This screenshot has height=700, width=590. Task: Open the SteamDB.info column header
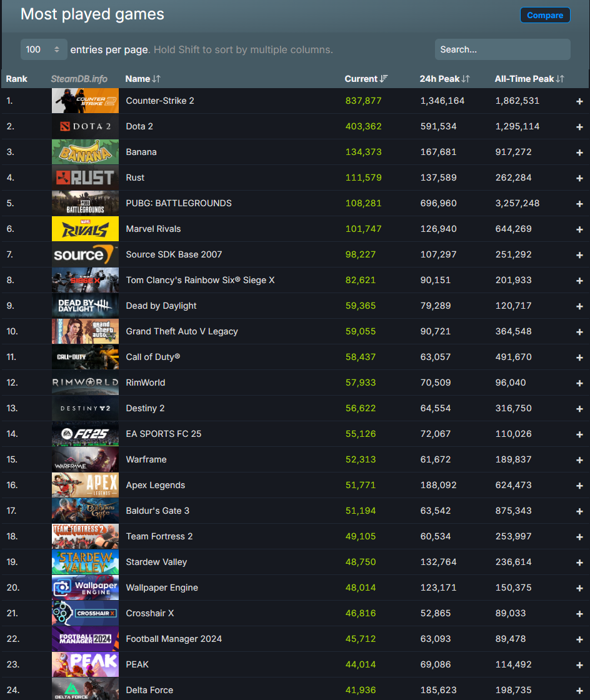point(79,79)
